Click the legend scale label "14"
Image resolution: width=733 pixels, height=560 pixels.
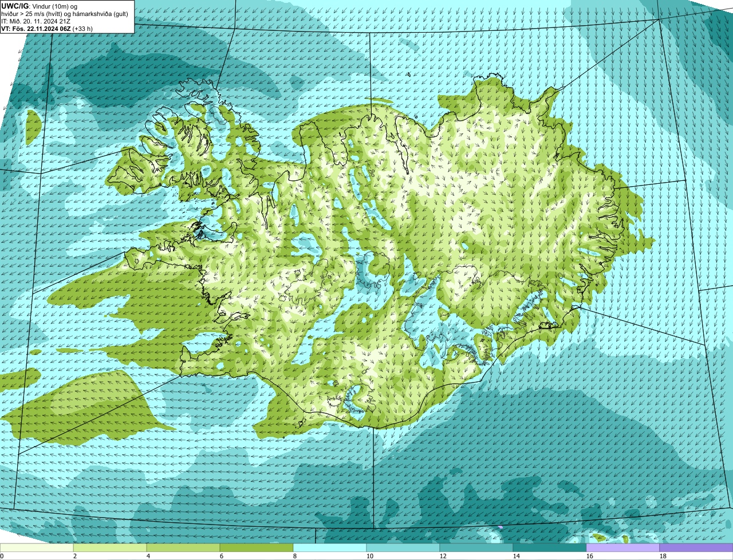coord(517,556)
